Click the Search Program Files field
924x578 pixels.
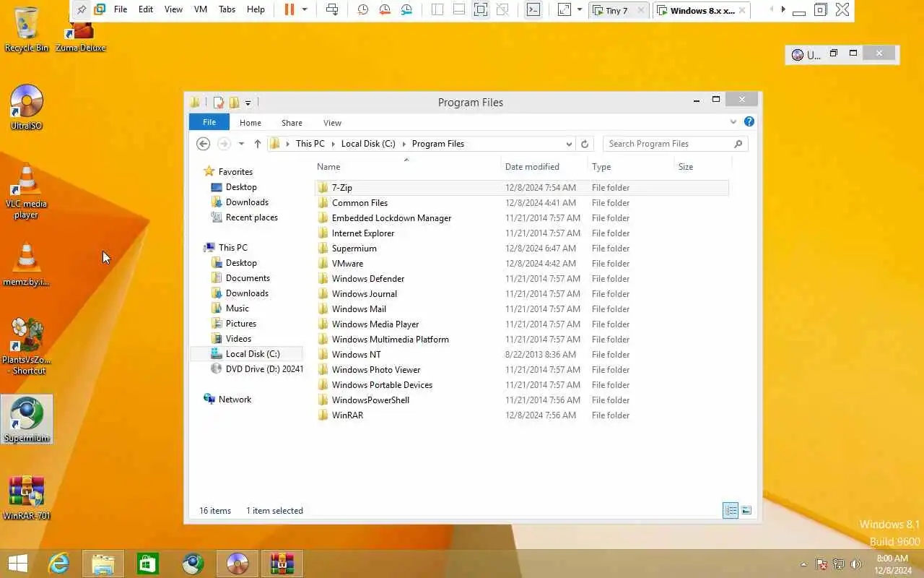click(676, 144)
